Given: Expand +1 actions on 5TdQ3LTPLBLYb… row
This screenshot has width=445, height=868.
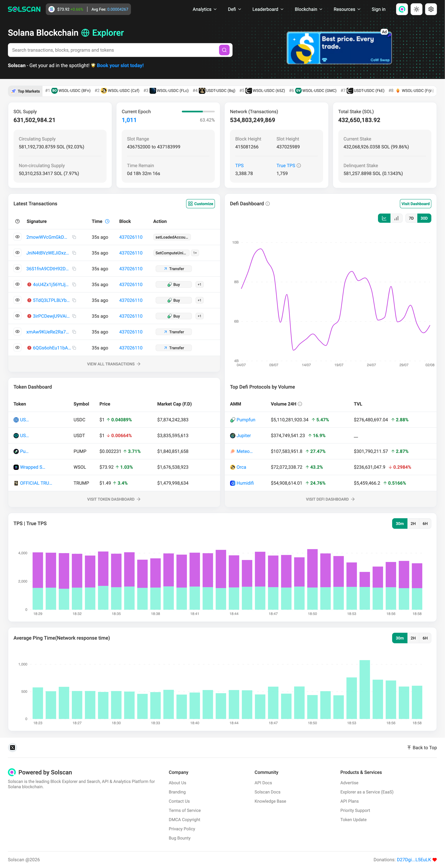Looking at the screenshot, I should coord(199,300).
